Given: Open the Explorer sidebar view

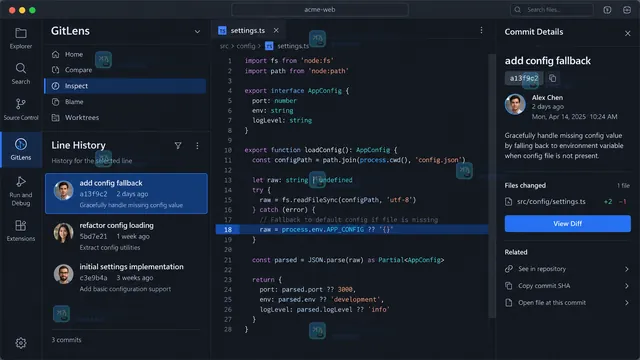Looking at the screenshot, I should (21, 38).
